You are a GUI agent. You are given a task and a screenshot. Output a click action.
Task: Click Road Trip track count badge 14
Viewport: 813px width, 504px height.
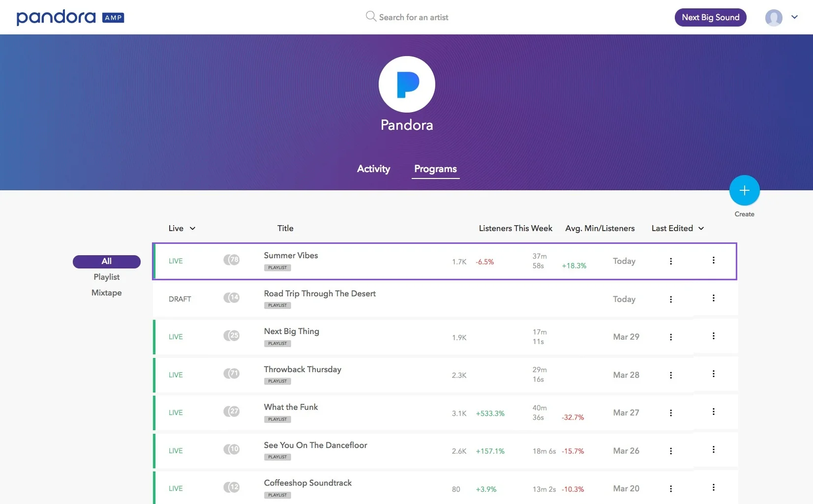point(232,297)
